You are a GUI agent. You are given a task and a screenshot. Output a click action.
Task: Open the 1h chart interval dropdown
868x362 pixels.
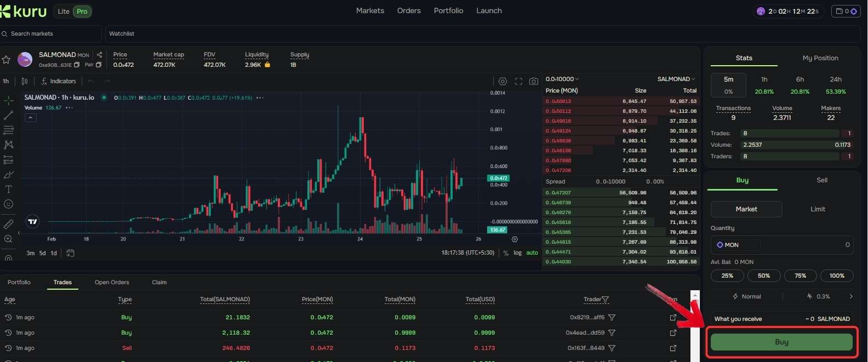6,81
